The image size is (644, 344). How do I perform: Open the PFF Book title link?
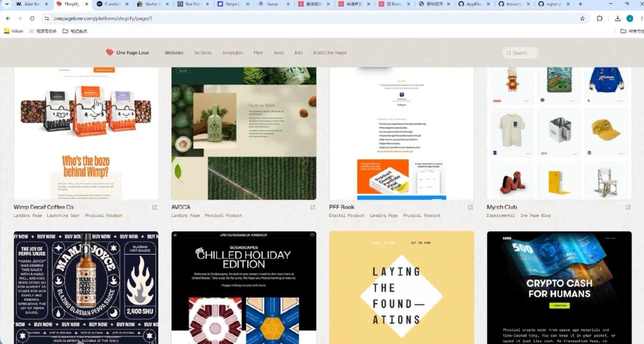342,207
